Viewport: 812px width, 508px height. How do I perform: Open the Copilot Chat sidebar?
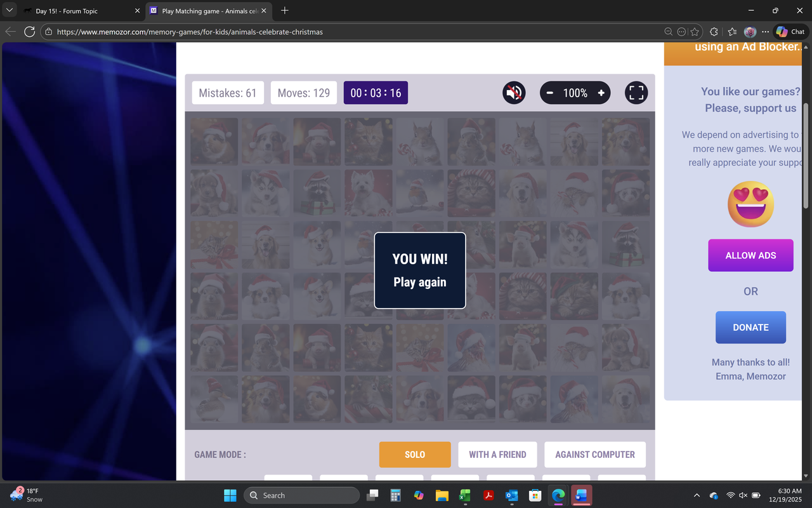point(790,32)
